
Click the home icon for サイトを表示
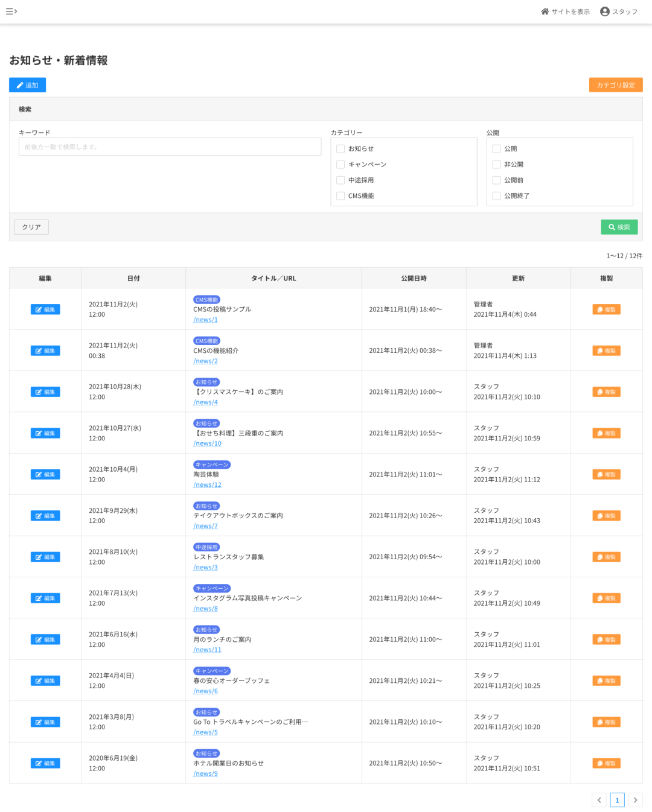click(x=545, y=11)
